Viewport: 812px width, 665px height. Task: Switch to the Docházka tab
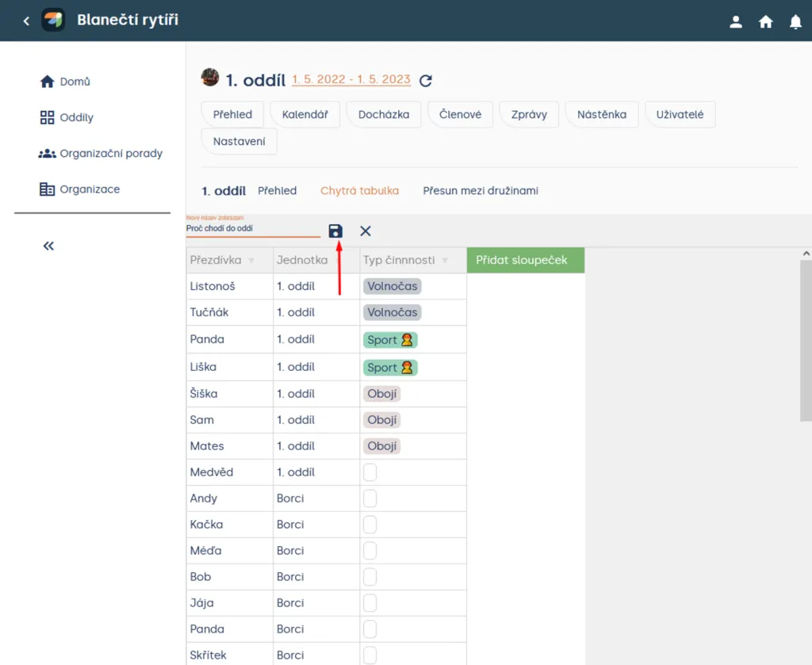point(384,114)
